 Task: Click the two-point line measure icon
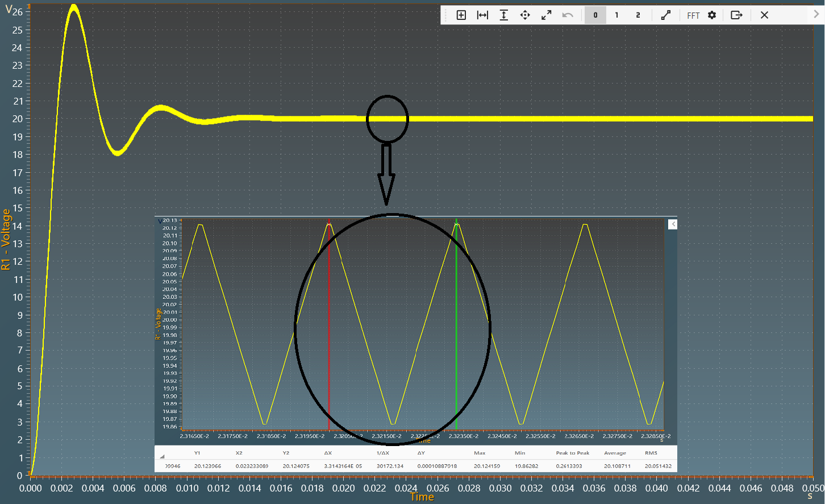click(665, 15)
